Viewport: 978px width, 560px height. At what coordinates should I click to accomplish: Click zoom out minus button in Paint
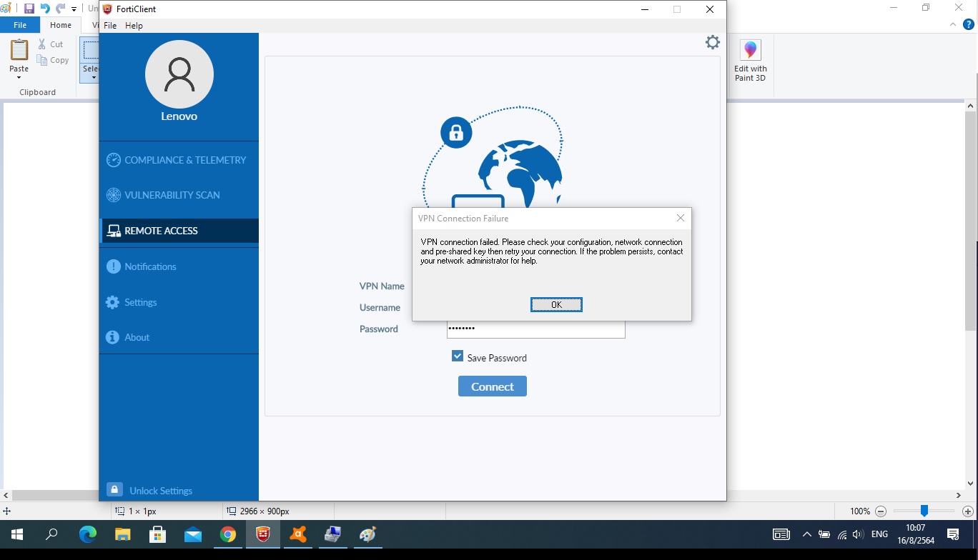881,511
